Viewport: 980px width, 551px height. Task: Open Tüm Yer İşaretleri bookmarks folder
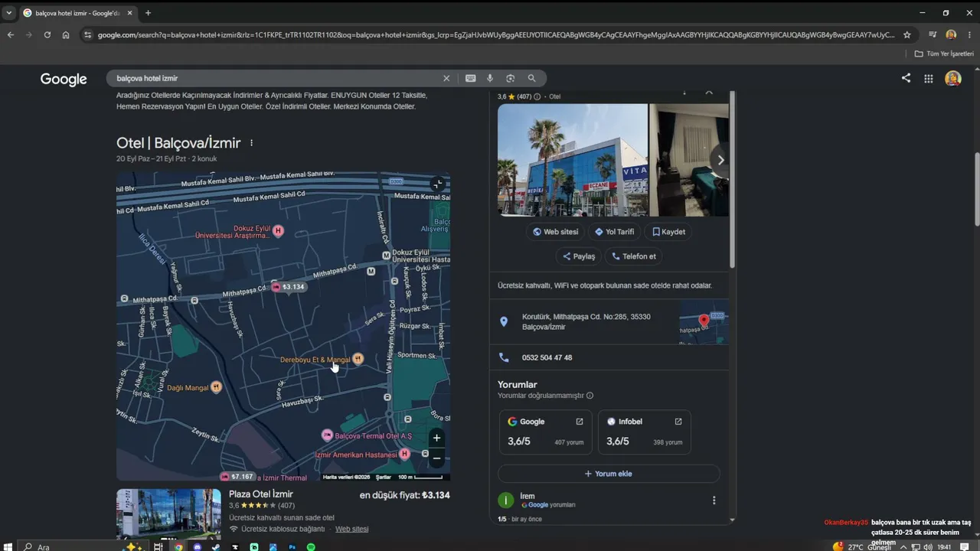(x=945, y=54)
